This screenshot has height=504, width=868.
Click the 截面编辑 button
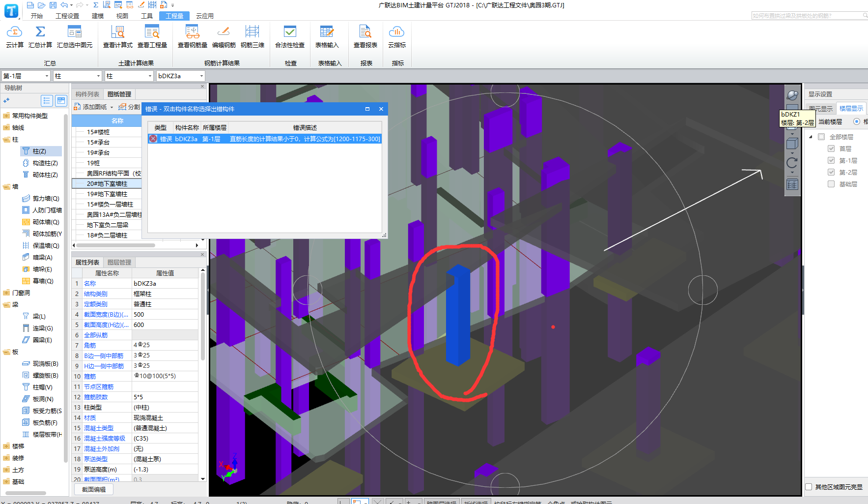(x=94, y=489)
